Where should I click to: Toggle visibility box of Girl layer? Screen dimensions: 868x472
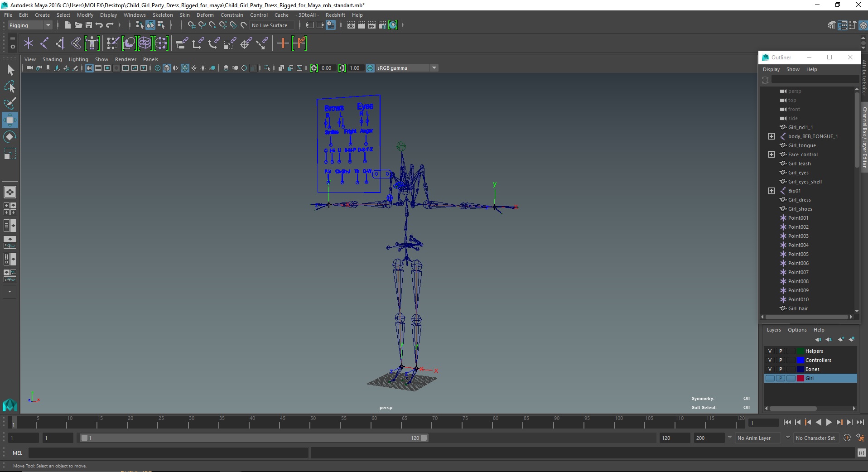(x=770, y=378)
